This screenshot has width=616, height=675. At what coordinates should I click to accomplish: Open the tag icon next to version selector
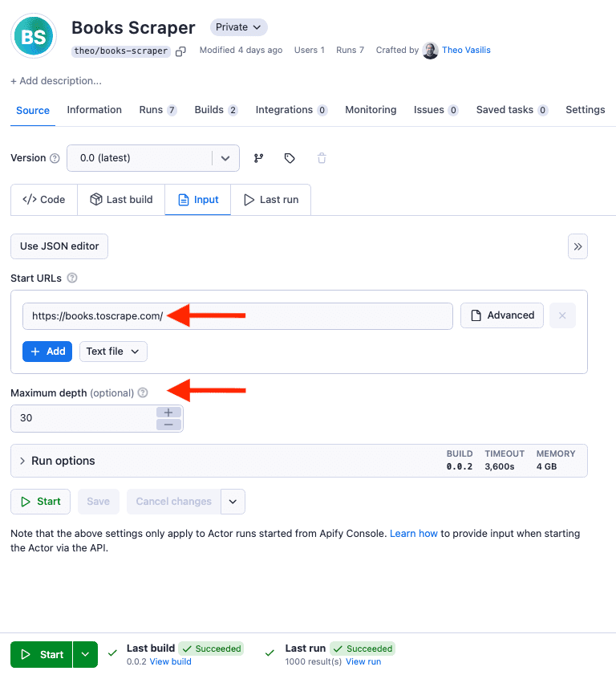(x=290, y=158)
